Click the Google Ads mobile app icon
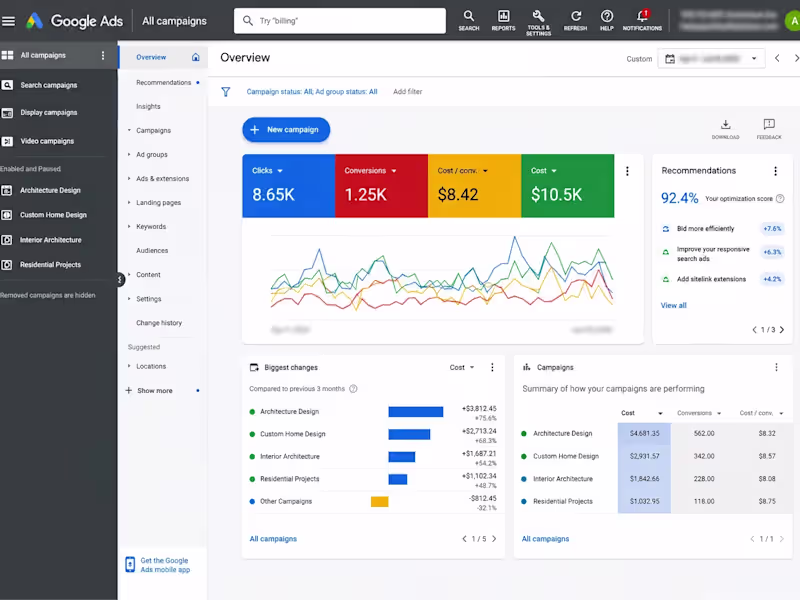This screenshot has height=600, width=800. point(130,565)
